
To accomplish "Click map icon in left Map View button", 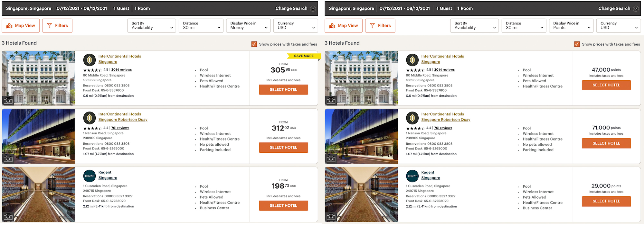I will pos(9,26).
